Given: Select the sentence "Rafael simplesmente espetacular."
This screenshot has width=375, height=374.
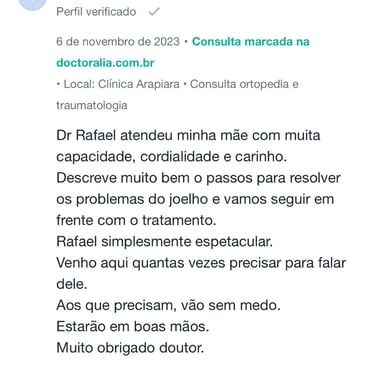Looking at the screenshot, I should (165, 242).
